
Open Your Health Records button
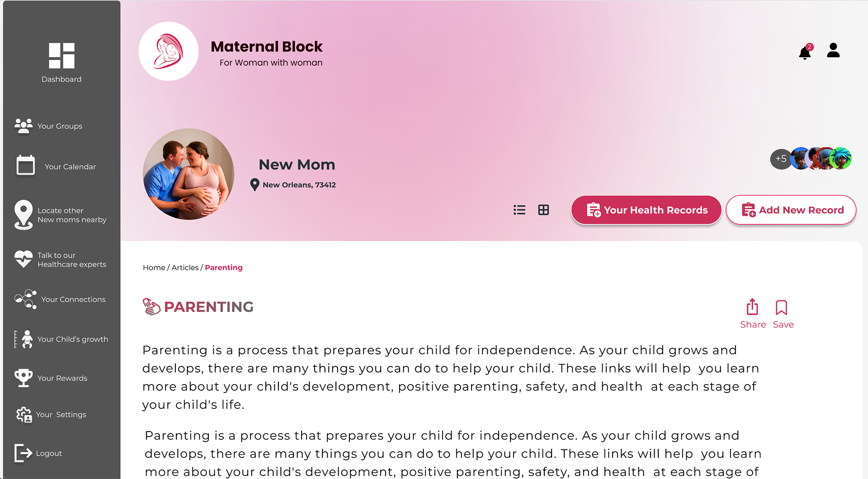(x=646, y=210)
